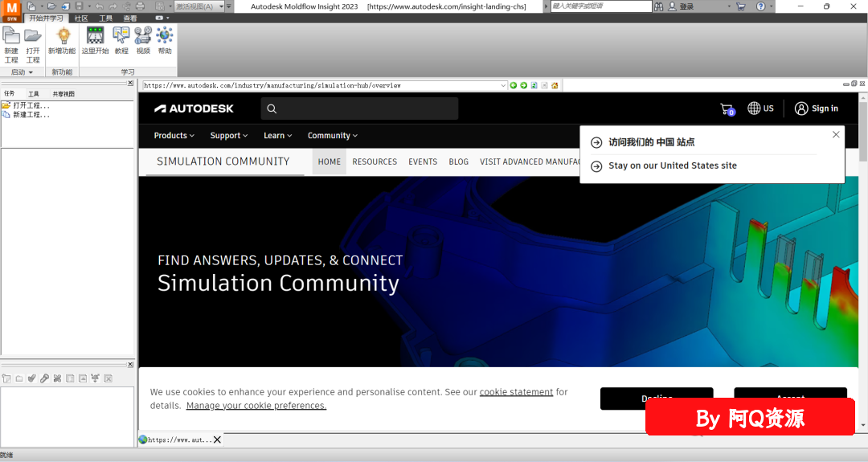Click the browser refresh page icon
The width and height of the screenshot is (868, 462).
(534, 85)
